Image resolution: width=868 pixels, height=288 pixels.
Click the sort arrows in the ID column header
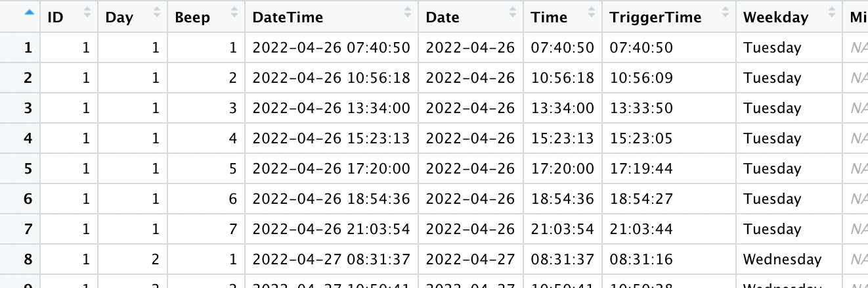[87, 12]
